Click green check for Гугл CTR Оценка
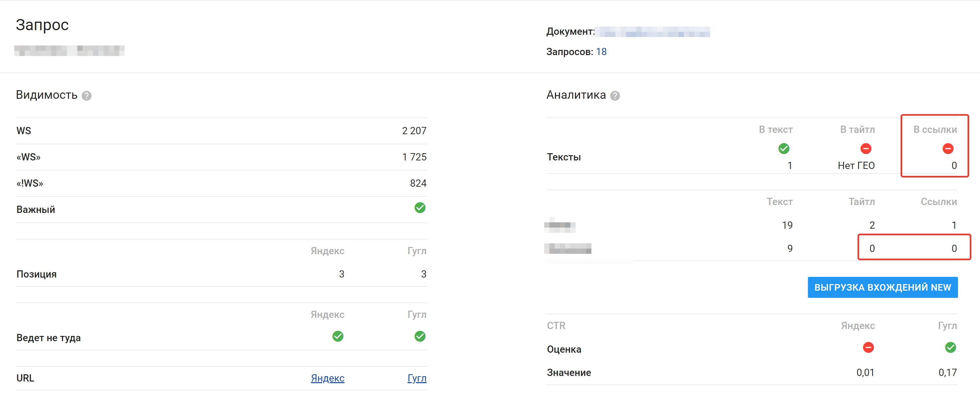 point(950,347)
